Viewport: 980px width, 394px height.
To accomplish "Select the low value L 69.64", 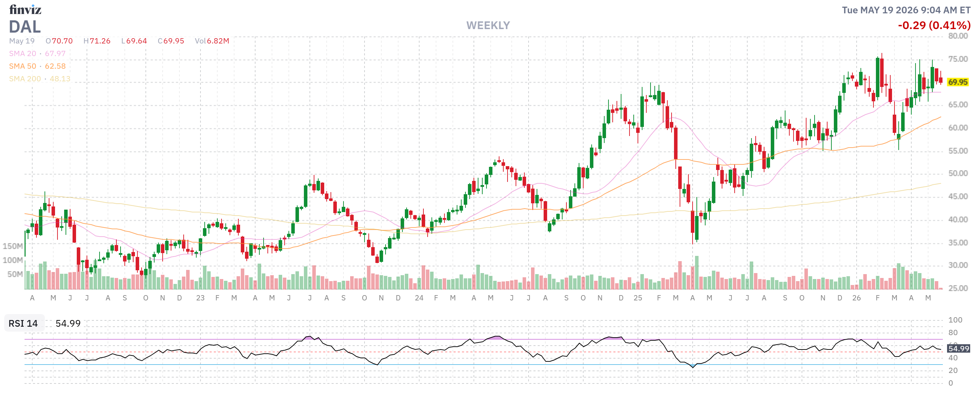I will (x=134, y=41).
